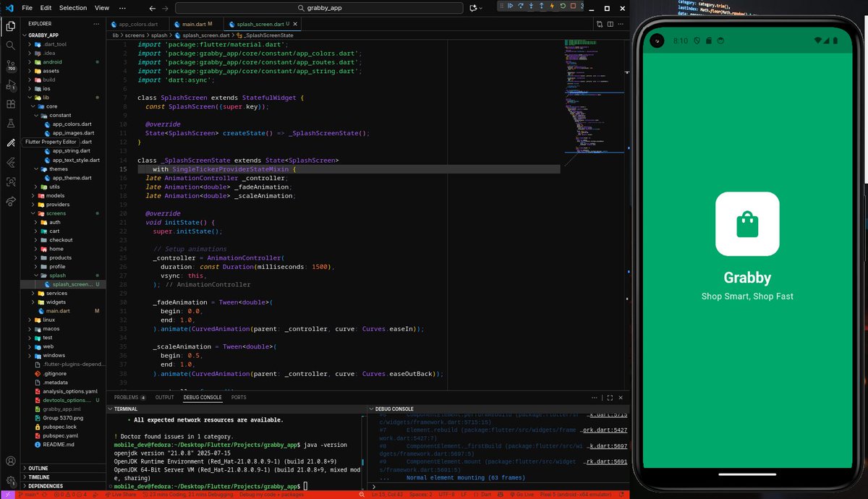Open app_colors.dart in the explorer tree

tap(71, 124)
